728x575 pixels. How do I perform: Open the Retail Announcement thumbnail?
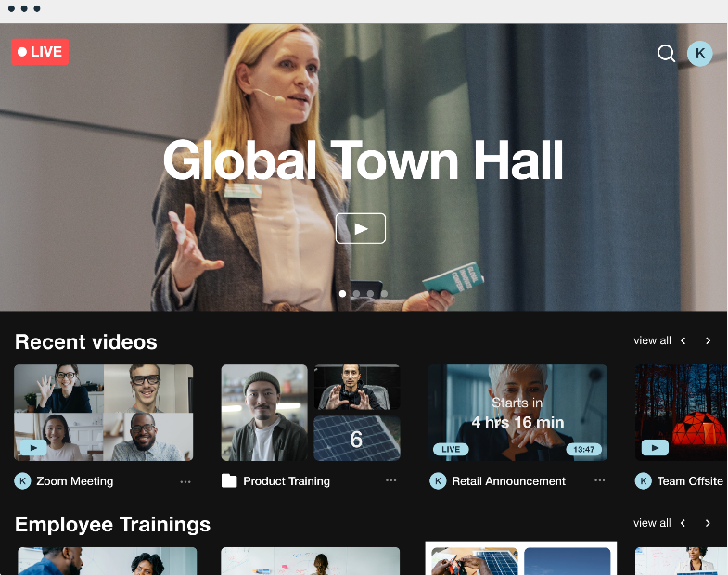point(517,412)
